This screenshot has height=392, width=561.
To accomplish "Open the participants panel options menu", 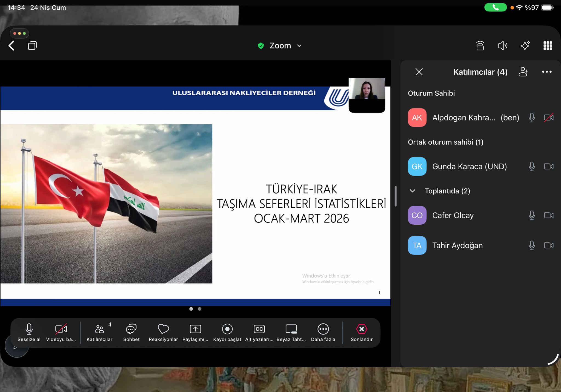I will click(547, 72).
